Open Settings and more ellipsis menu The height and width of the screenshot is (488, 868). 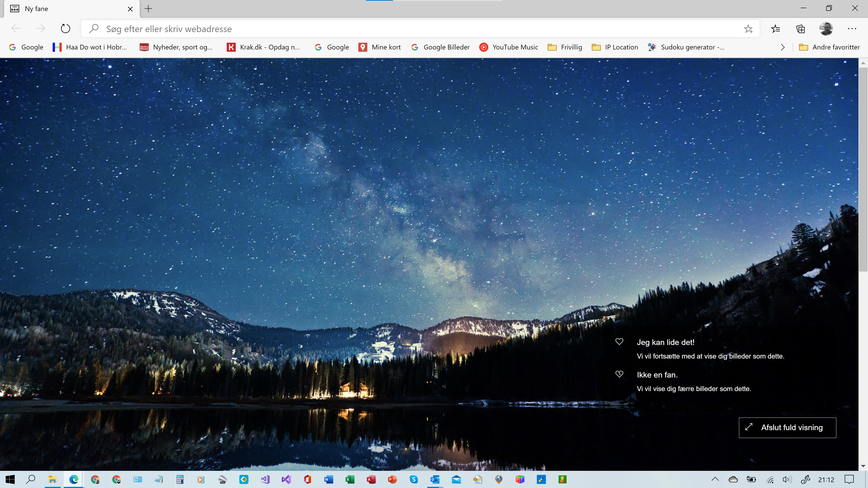pyautogui.click(x=852, y=29)
